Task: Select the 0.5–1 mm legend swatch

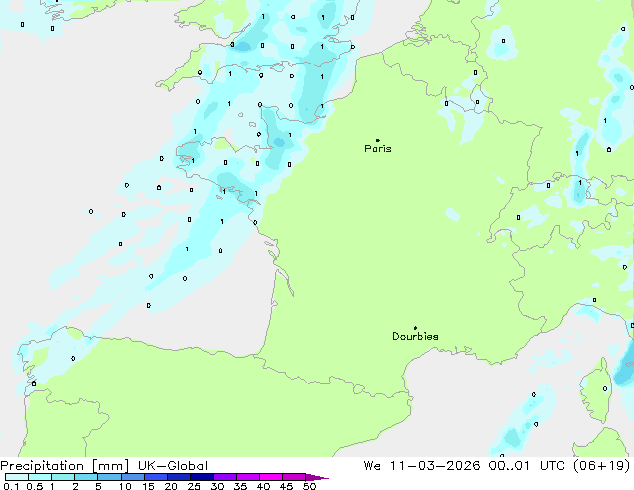Action: coord(40,477)
